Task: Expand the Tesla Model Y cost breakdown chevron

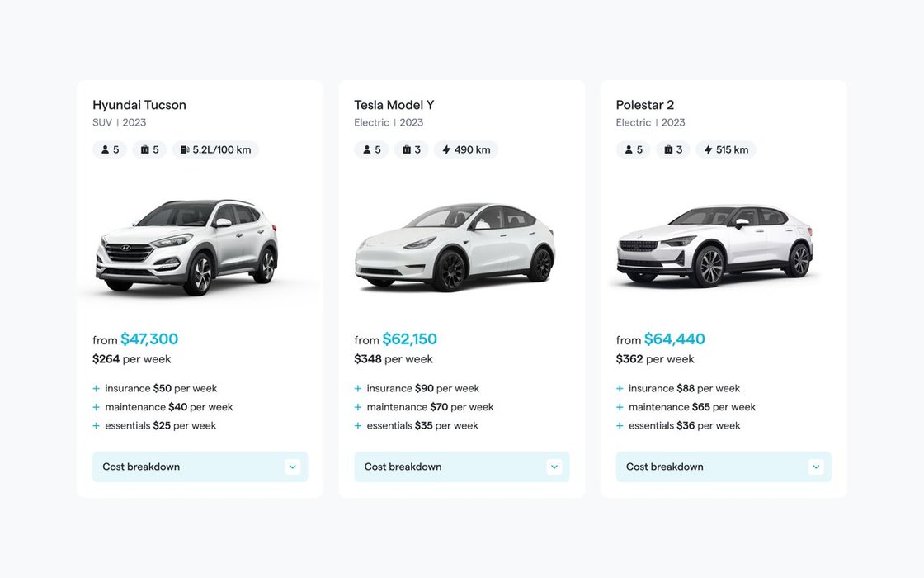Action: (554, 467)
